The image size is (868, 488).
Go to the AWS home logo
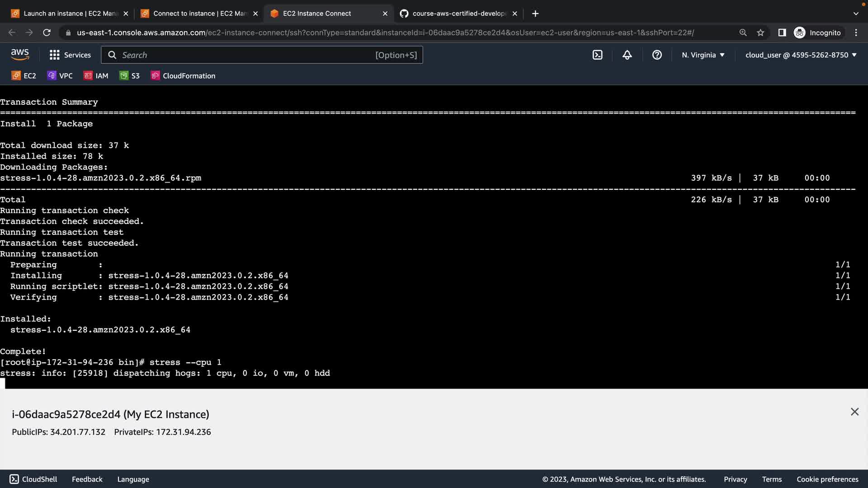[20, 55]
